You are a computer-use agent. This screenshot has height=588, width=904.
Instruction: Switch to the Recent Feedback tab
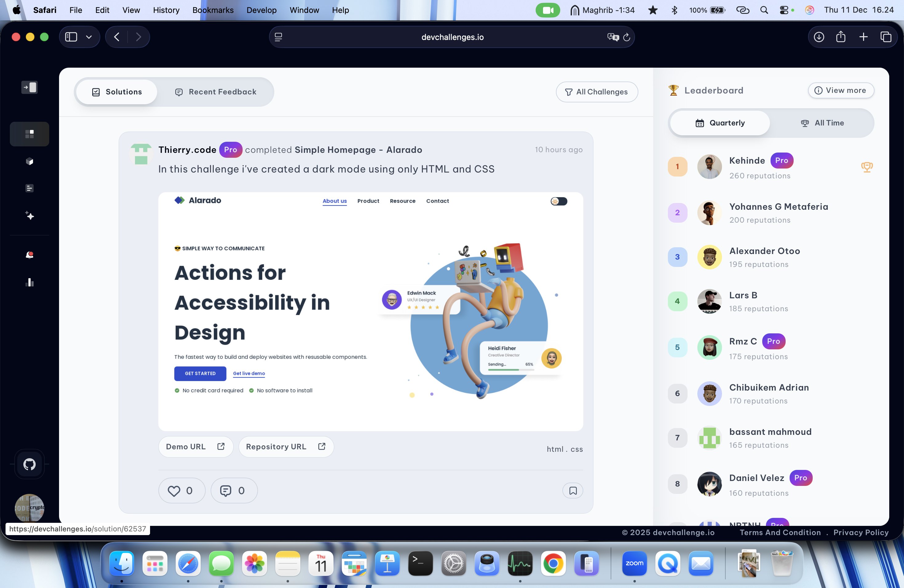215,92
